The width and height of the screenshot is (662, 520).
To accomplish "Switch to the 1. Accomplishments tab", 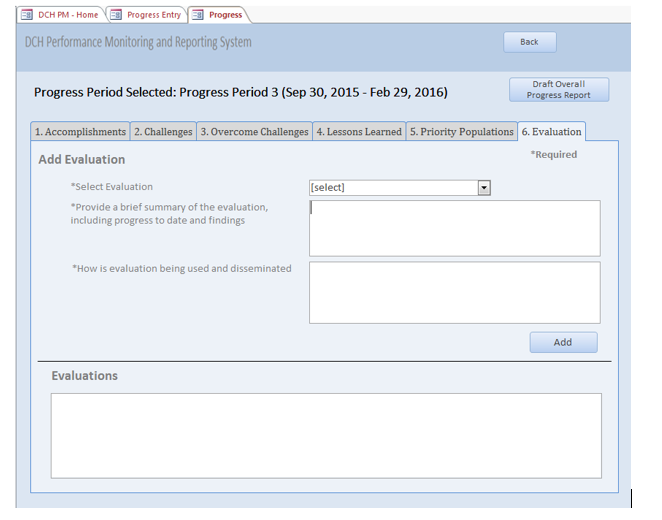I will [x=80, y=132].
